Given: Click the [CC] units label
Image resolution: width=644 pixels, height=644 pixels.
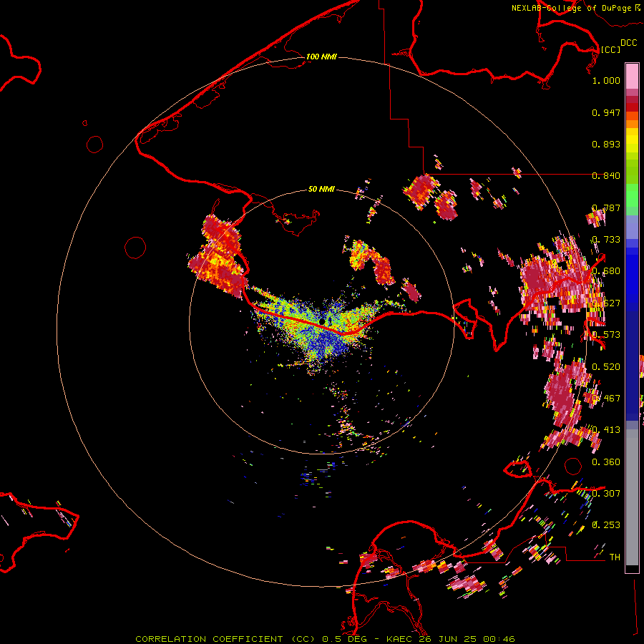Looking at the screenshot, I should click(610, 49).
